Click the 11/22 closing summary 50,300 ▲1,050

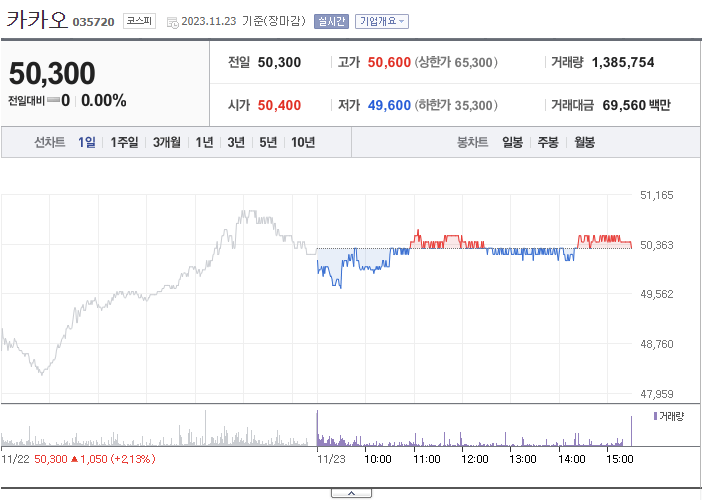click(94, 459)
